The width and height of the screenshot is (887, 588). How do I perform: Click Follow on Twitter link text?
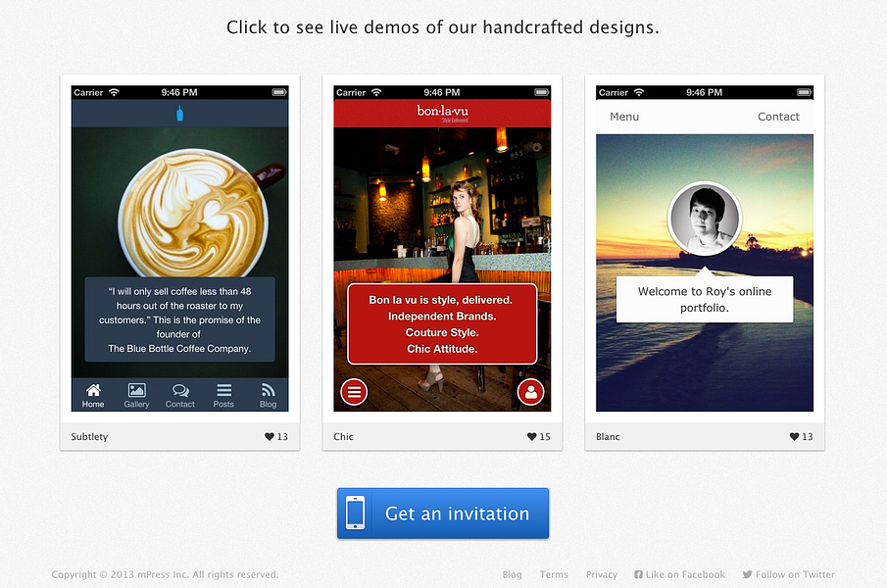795,574
